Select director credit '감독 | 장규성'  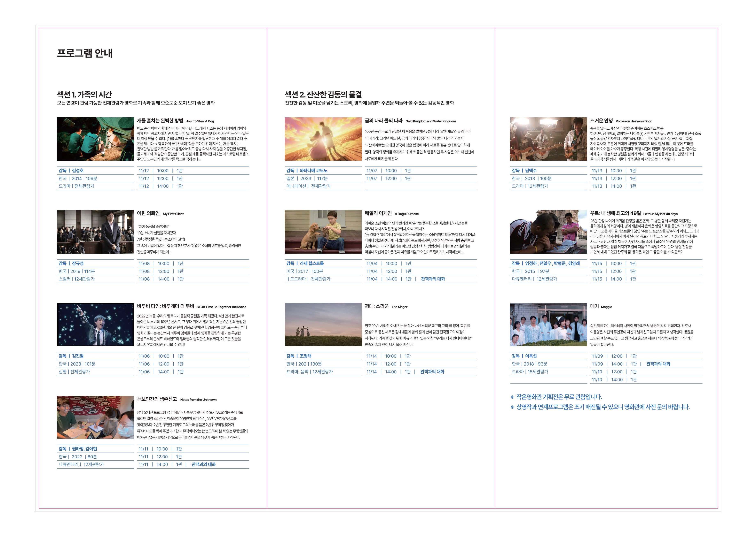click(x=71, y=263)
